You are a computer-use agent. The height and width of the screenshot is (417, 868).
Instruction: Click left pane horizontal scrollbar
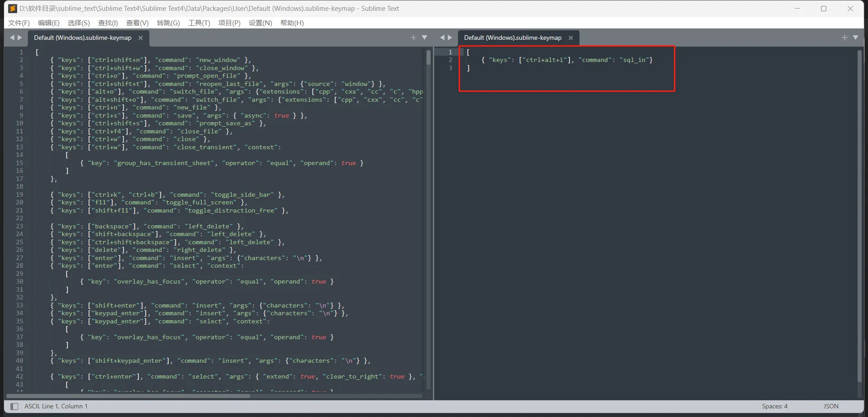pyautogui.click(x=128, y=396)
